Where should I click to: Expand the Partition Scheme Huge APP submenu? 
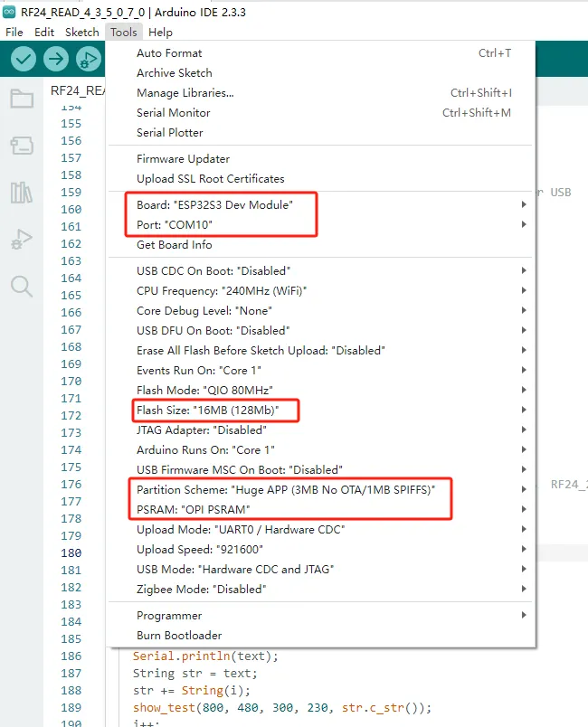click(286, 489)
